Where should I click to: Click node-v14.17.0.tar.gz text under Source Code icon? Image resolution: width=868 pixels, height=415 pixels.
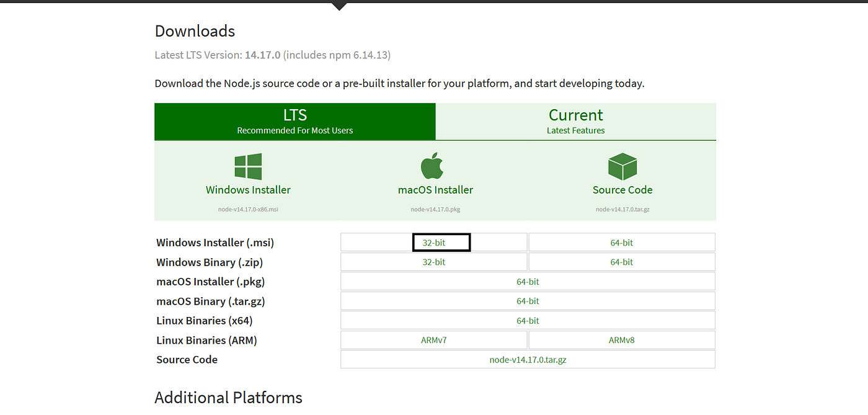(622, 210)
